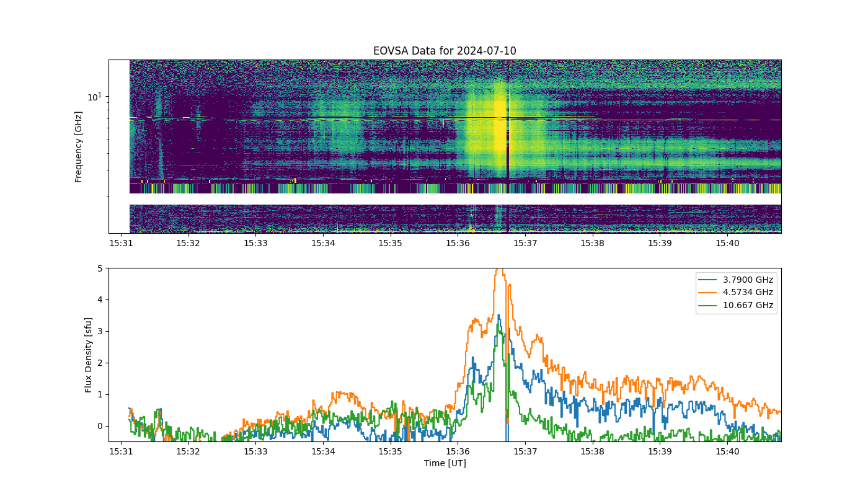This screenshot has height=496, width=868.
Task: Click the Time [UT] axis label
Action: pyautogui.click(x=445, y=463)
